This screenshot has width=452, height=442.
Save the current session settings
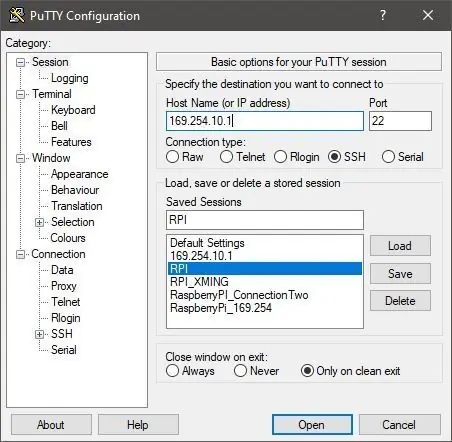tap(400, 274)
